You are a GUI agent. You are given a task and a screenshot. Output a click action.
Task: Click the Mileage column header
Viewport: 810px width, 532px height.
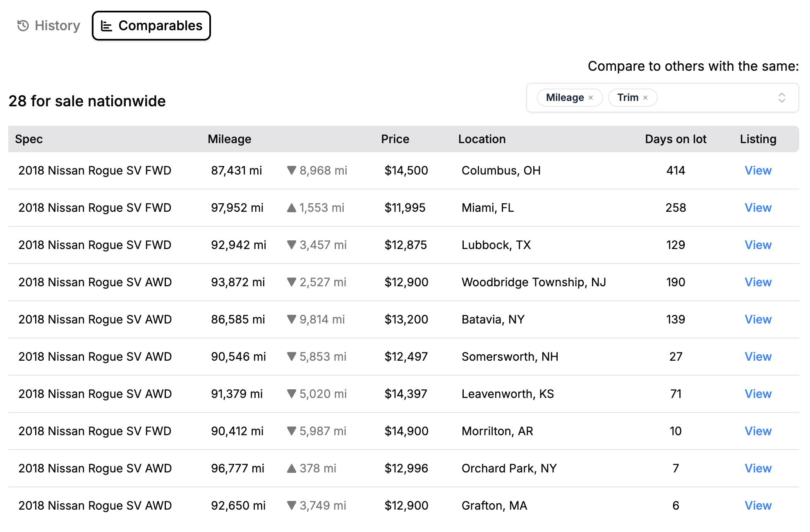click(229, 139)
